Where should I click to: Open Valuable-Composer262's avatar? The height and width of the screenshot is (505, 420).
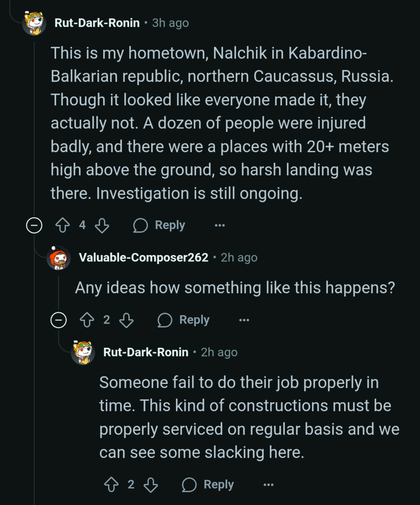tap(58, 258)
